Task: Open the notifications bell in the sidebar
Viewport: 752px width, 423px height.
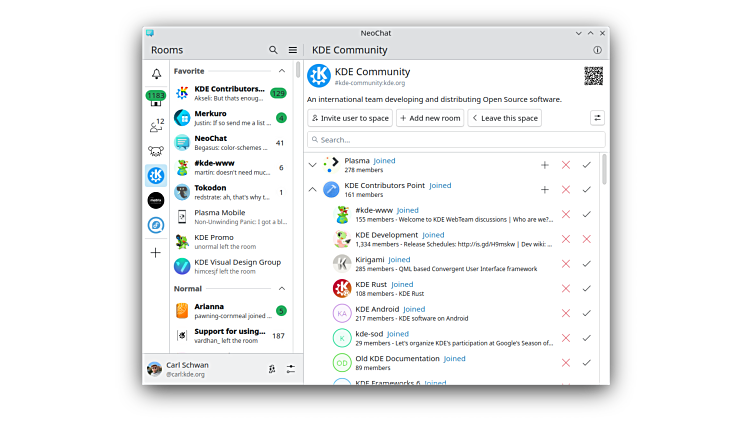Action: tap(156, 74)
